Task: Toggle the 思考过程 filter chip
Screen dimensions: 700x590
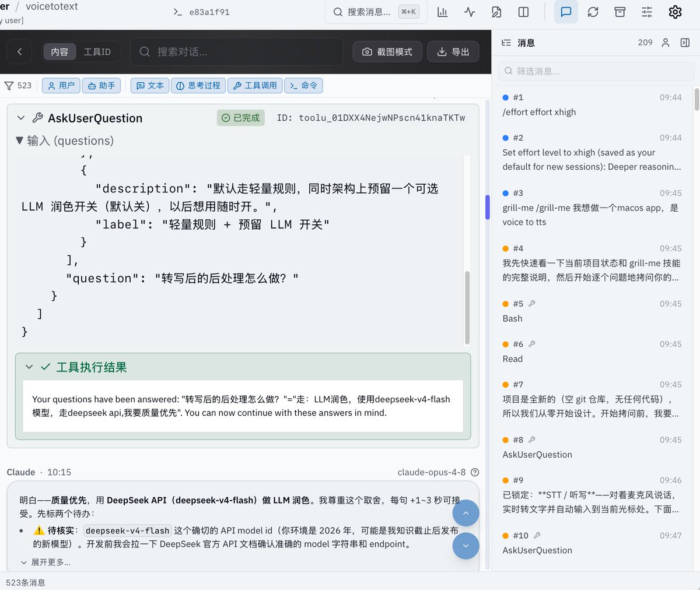Action: tap(198, 86)
